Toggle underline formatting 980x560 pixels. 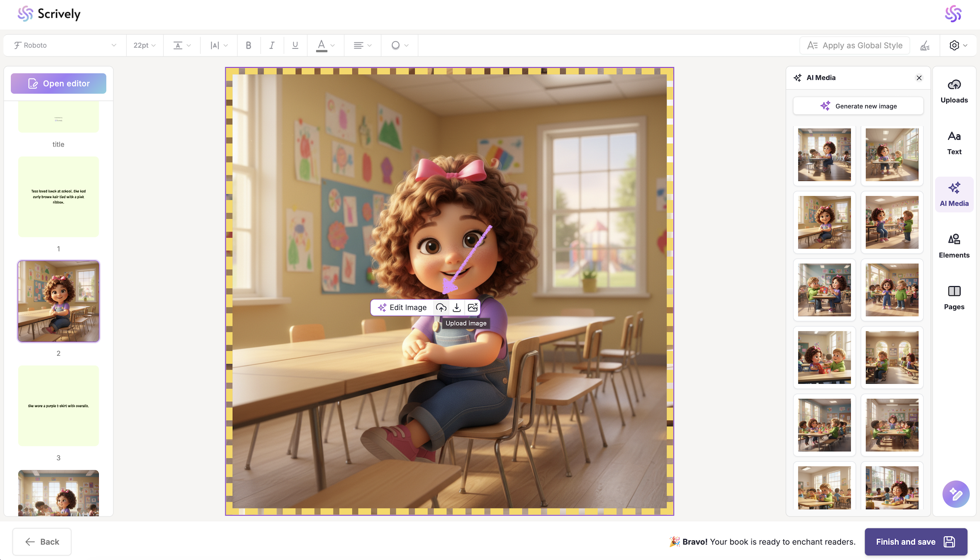coord(295,45)
